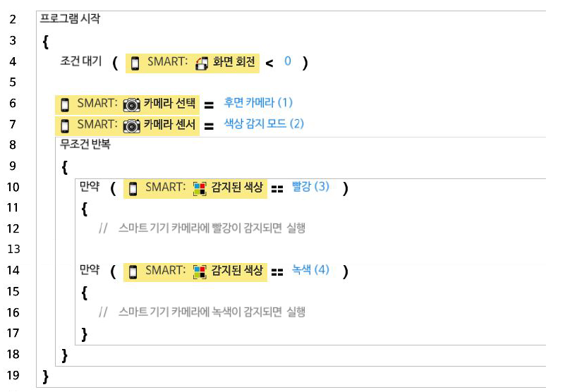Click the screen rotation icon on line 4
This screenshot has width=565, height=392.
click(202, 63)
